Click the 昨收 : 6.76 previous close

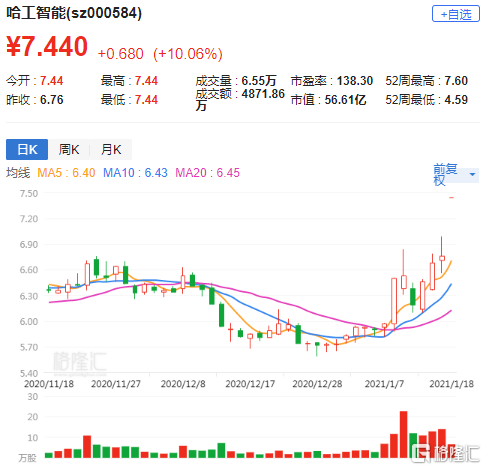[35, 100]
